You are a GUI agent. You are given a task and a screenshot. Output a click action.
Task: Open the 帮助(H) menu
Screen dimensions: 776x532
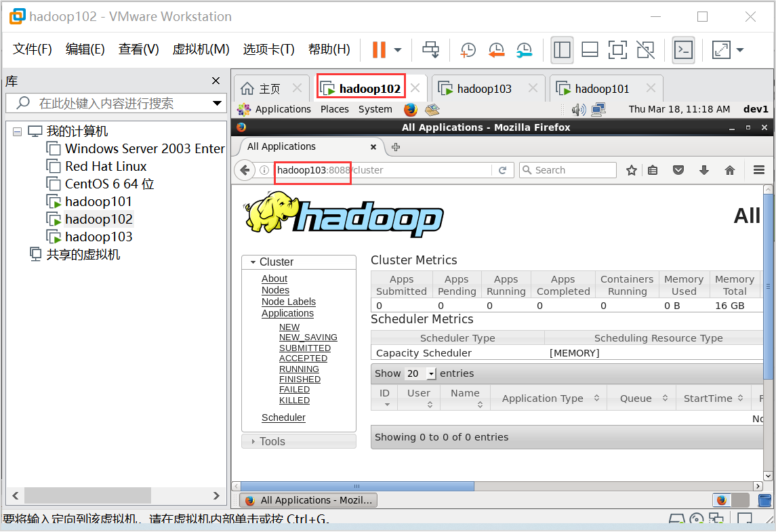coord(329,49)
